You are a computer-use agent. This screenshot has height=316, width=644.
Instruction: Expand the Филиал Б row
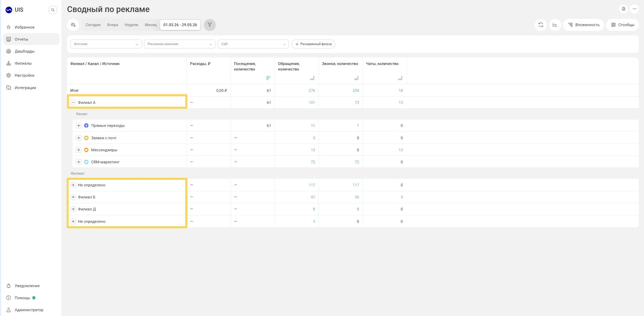pos(73,197)
